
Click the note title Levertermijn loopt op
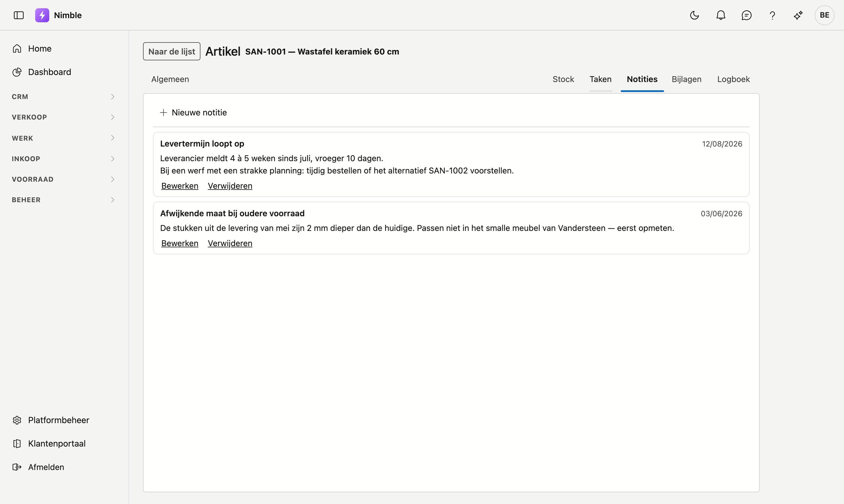point(202,144)
